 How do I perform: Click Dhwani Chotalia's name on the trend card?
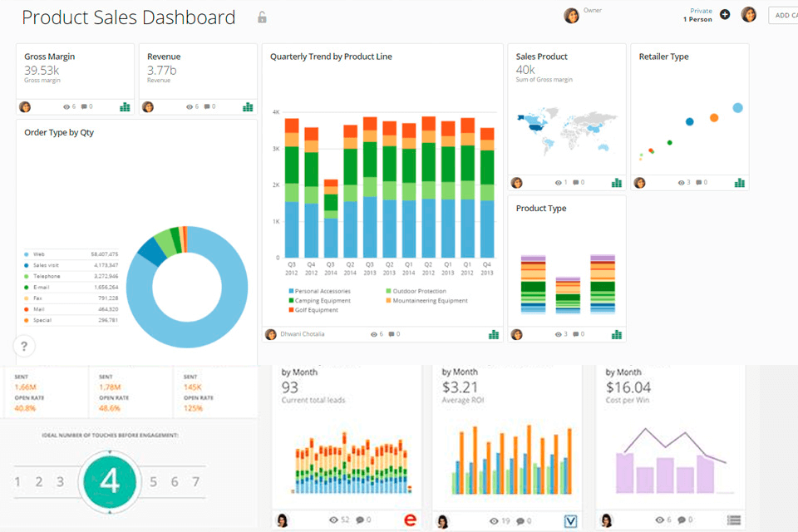(x=302, y=334)
